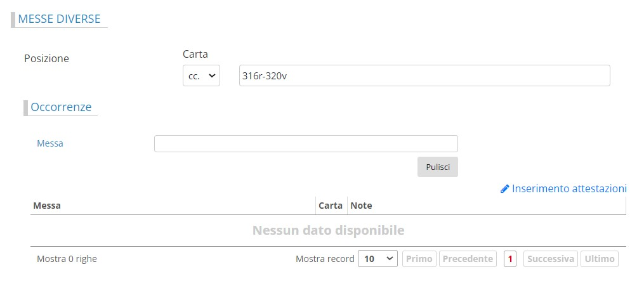Expand the Mostra record page-size dropdown
The width and height of the screenshot is (644, 295).
click(378, 259)
